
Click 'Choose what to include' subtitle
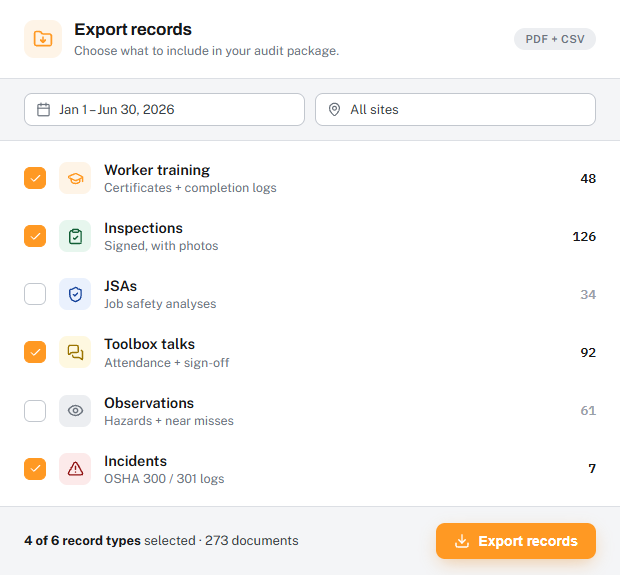tap(207, 51)
